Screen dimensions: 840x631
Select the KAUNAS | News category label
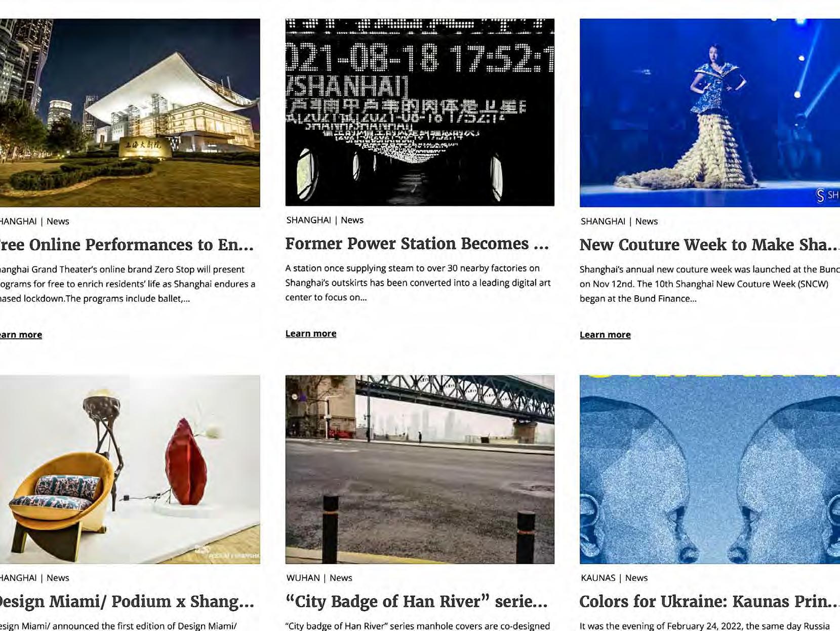coord(614,578)
